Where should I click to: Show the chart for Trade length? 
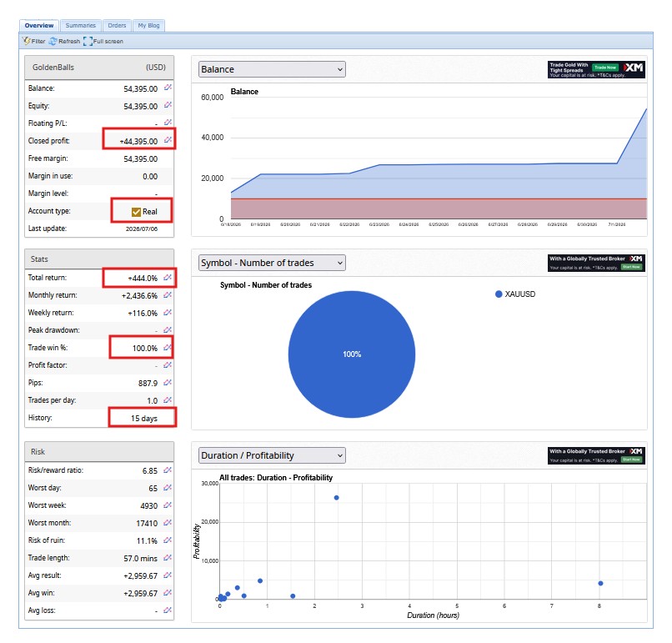(168, 557)
